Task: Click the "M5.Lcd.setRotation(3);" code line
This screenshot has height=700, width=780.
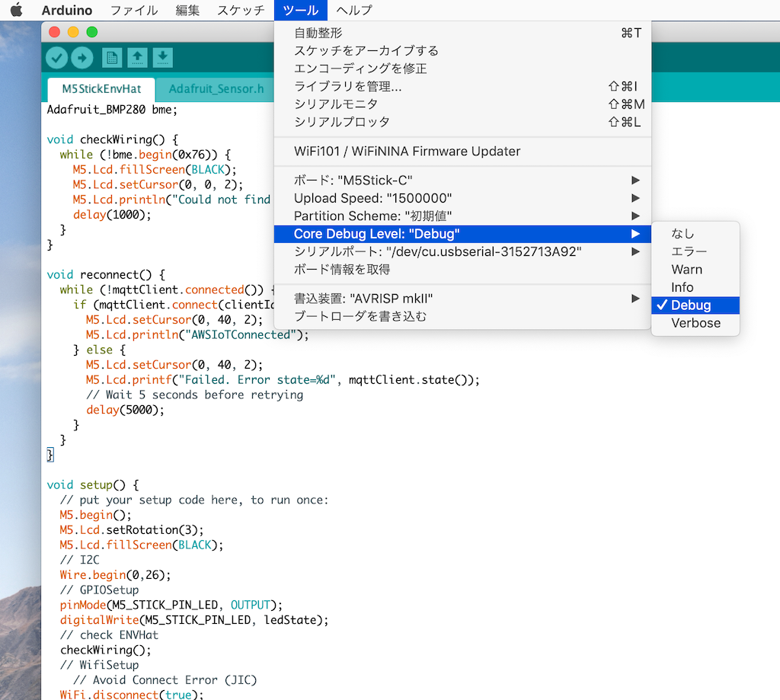Action: 131,530
